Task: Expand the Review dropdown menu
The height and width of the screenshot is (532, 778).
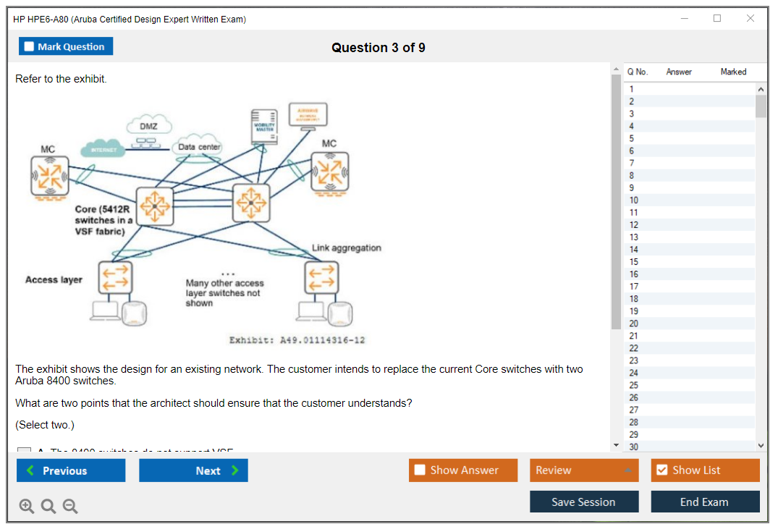Action: coord(627,470)
